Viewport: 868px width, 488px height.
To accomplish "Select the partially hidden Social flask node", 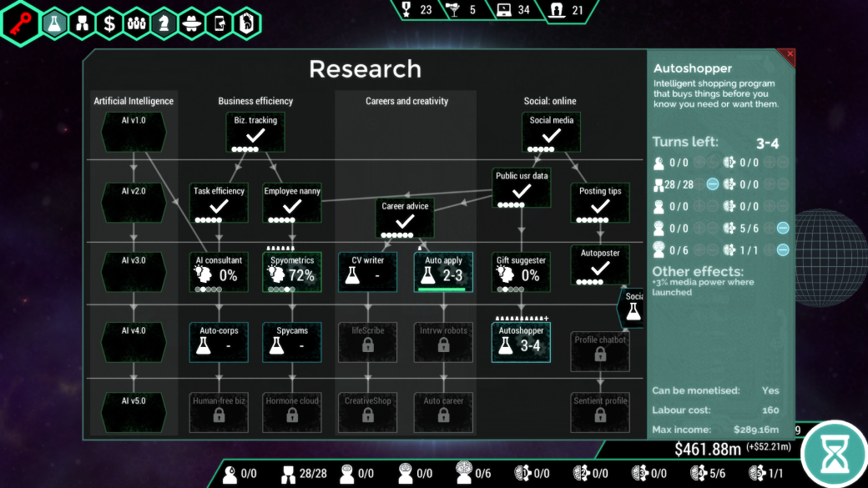I will tap(632, 308).
